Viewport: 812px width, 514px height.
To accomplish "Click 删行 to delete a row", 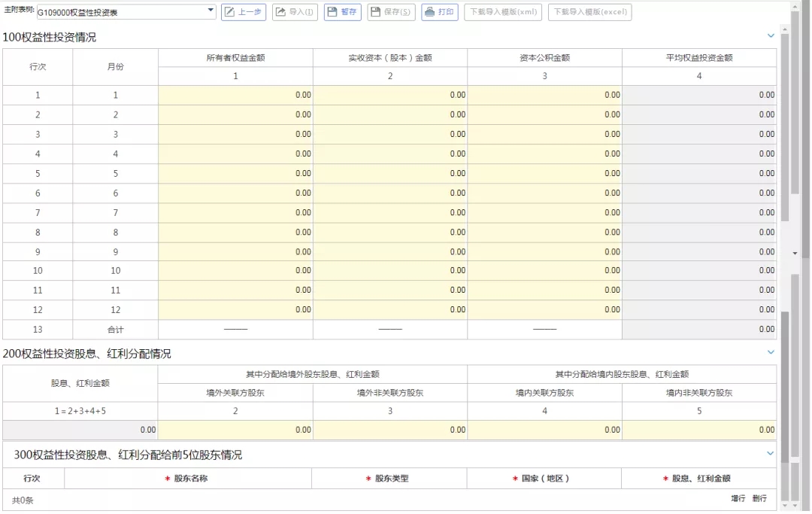I will 759,499.
